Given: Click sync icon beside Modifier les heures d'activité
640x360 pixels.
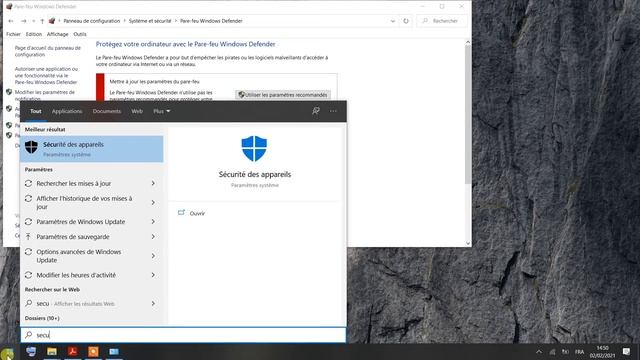Looking at the screenshot, I should [x=28, y=275].
